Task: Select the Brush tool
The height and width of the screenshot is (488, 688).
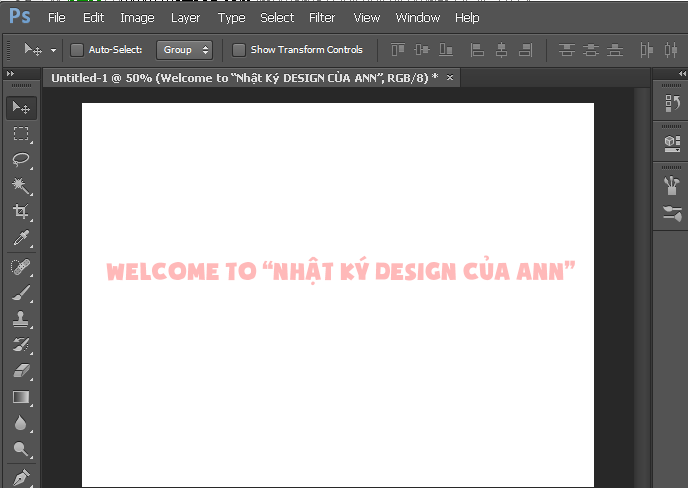Action: point(21,292)
